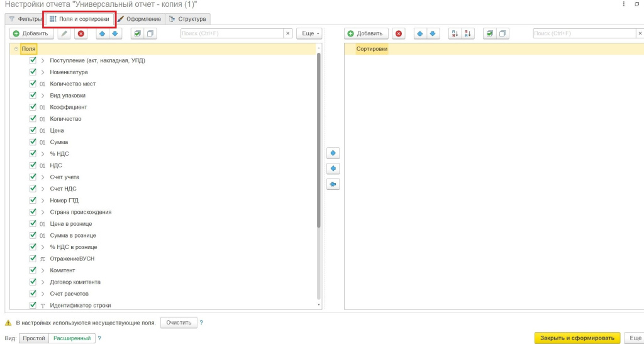Click sort ascending icon in Сортировки toolbar
The width and height of the screenshot is (644, 344).
click(453, 33)
